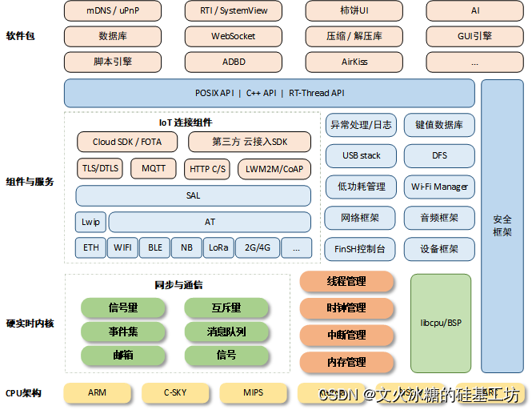
Task: Click the 信号 green box
Action: pyautogui.click(x=226, y=356)
